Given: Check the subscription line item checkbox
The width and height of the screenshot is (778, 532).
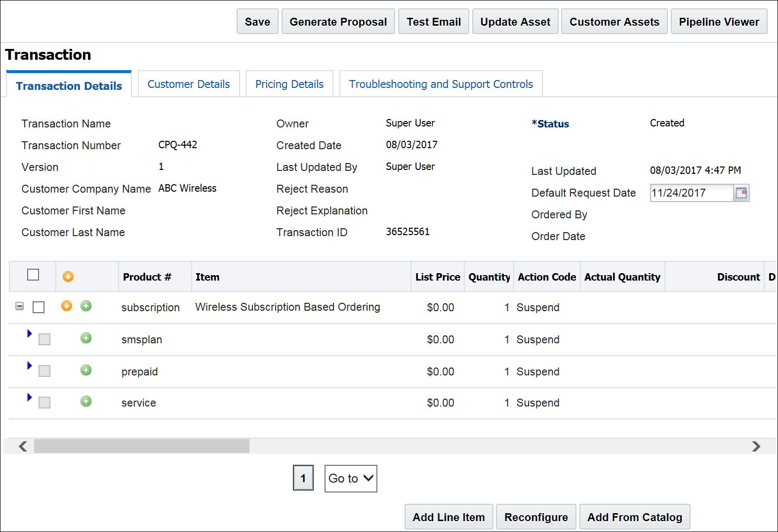Looking at the screenshot, I should point(39,307).
